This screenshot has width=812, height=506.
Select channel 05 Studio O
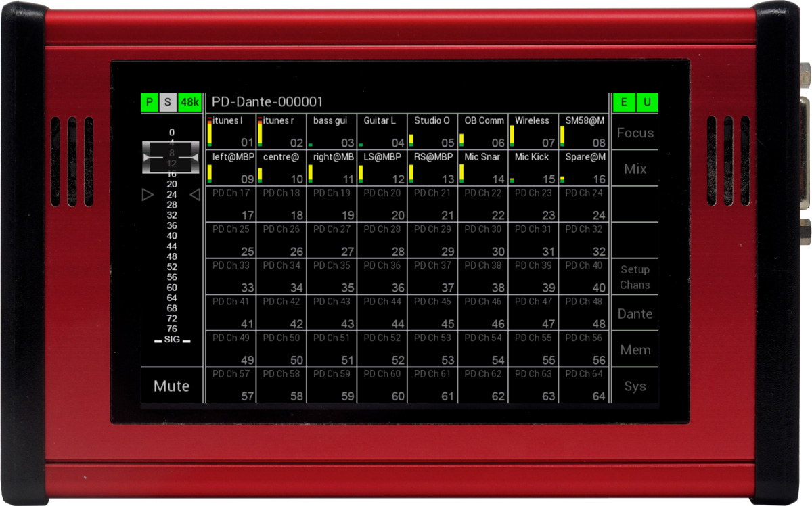coord(432,132)
